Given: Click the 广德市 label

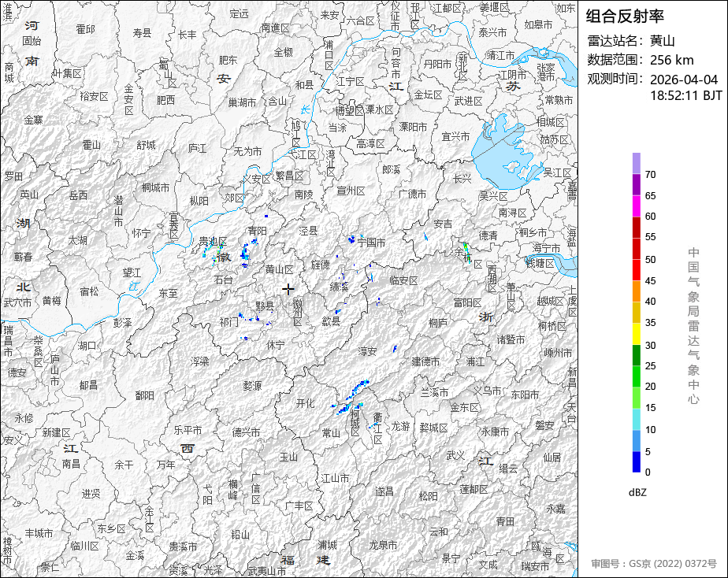Looking at the screenshot, I should point(412,194).
